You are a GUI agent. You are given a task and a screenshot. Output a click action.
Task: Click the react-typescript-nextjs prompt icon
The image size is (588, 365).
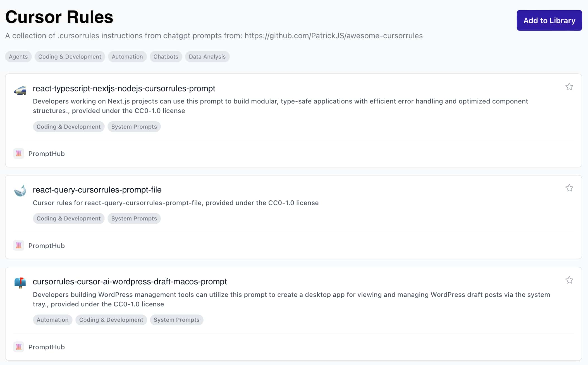(21, 89)
